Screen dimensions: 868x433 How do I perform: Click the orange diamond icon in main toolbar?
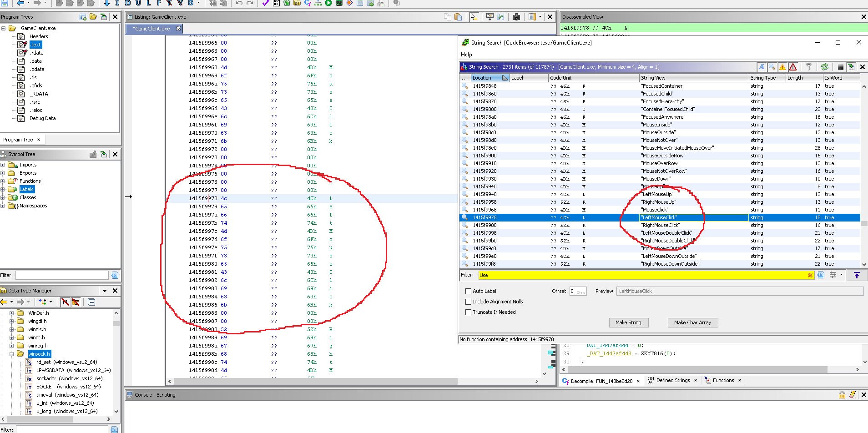(349, 3)
